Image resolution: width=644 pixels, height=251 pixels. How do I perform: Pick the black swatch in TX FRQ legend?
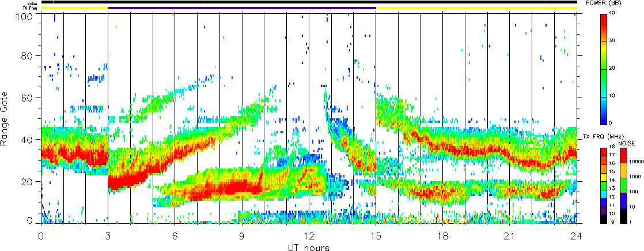coord(604,219)
